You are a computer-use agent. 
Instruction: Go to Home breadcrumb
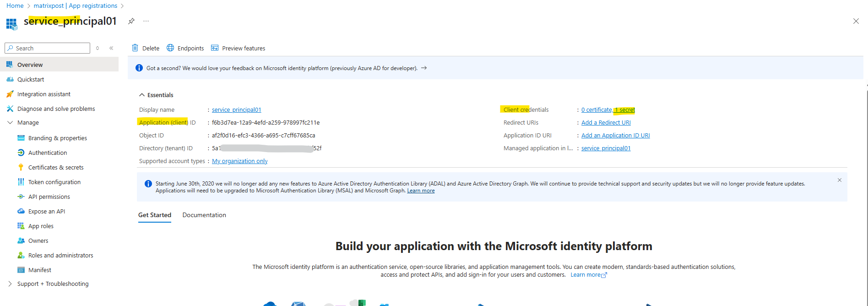pos(15,5)
